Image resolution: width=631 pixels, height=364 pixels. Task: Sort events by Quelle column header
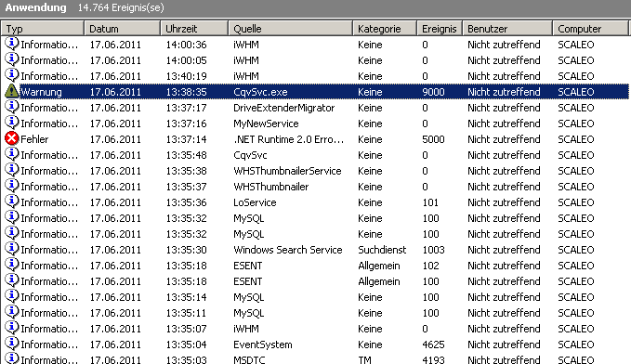290,29
